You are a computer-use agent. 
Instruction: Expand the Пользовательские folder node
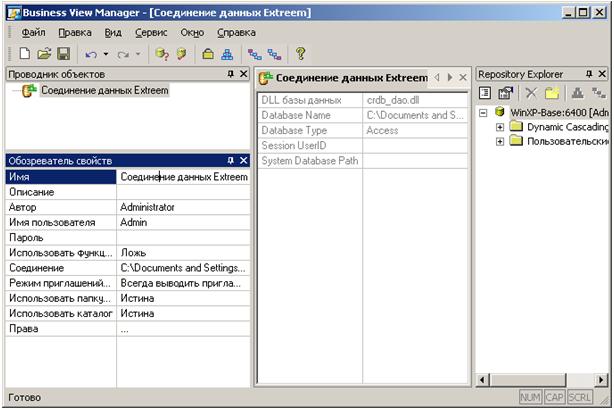500,142
